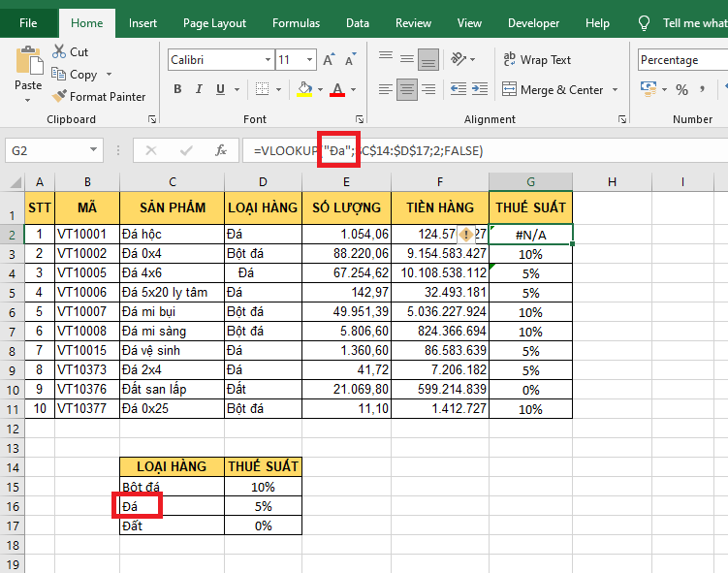Click the Insert Function fx icon

coord(221,150)
